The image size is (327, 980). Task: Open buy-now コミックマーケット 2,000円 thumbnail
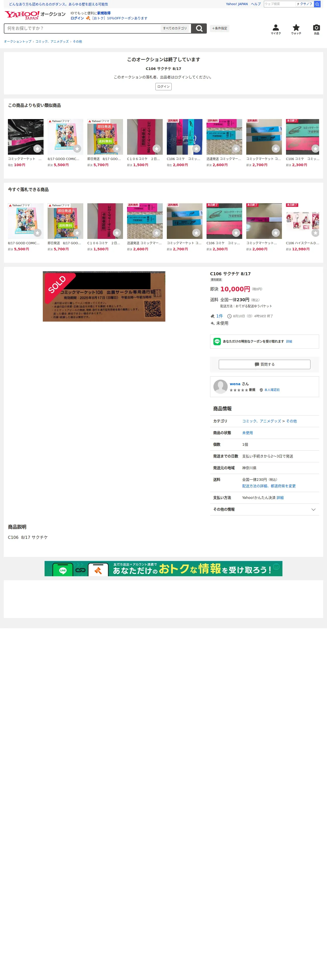[264, 221]
